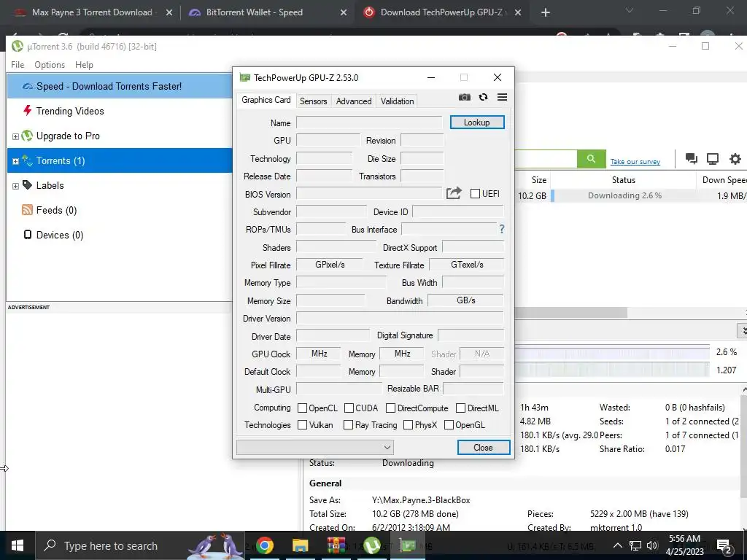747x560 pixels.
Task: Open File Explorer from the taskbar
Action: coord(300,545)
